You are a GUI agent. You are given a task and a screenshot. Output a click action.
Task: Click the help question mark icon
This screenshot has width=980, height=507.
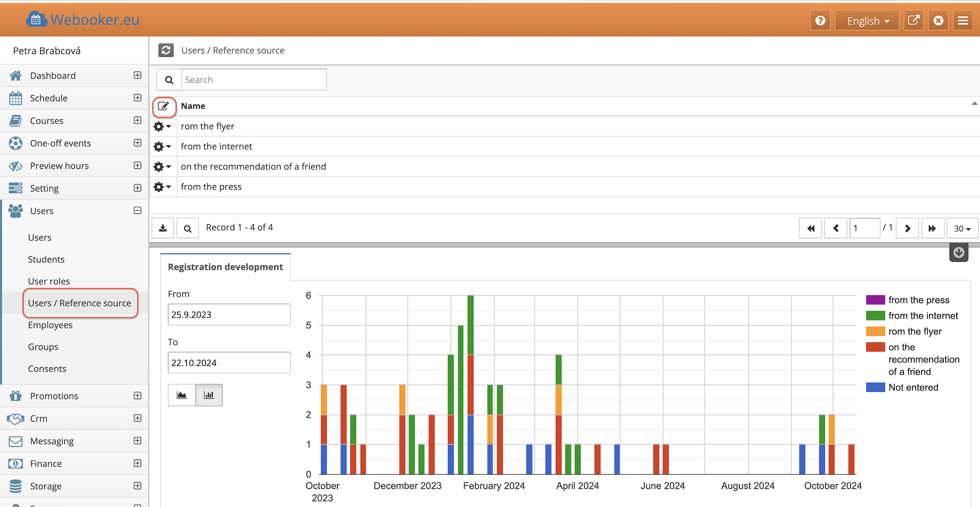(x=820, y=21)
